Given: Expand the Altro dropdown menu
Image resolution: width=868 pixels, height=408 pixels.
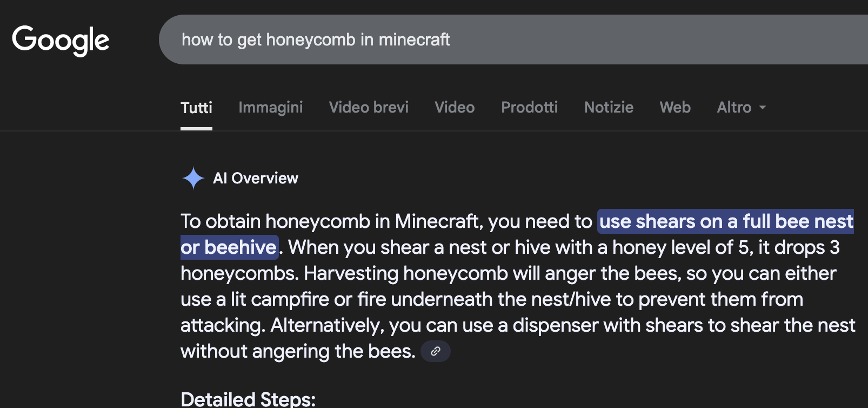Looking at the screenshot, I should (x=741, y=108).
